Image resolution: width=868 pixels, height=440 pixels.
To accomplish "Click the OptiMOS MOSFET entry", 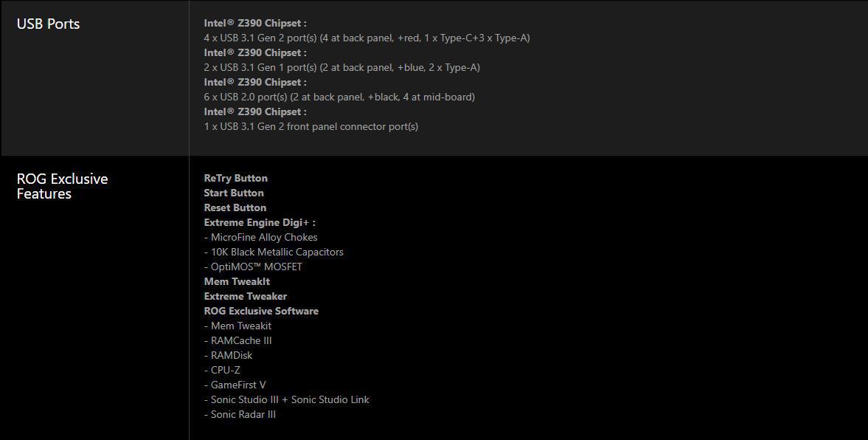I will (x=253, y=267).
